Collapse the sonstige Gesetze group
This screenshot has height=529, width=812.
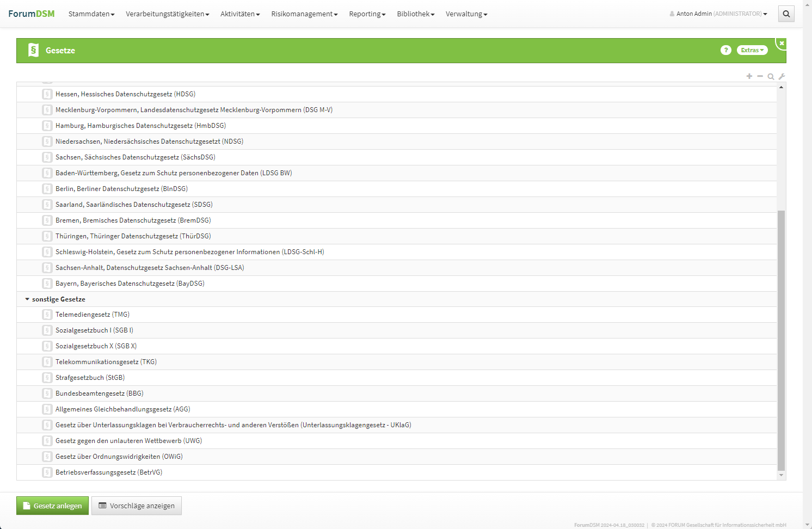pyautogui.click(x=27, y=299)
